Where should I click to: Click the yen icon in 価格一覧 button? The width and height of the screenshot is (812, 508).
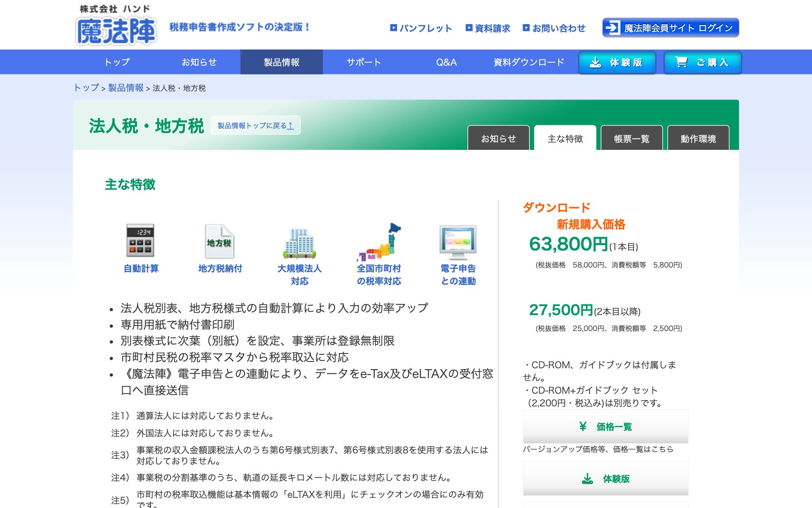pyautogui.click(x=583, y=426)
